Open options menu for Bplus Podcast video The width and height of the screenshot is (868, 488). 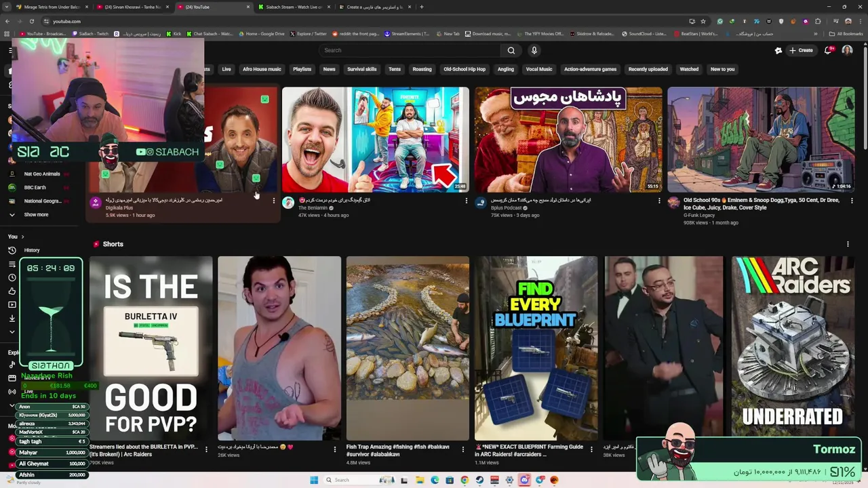(x=659, y=201)
